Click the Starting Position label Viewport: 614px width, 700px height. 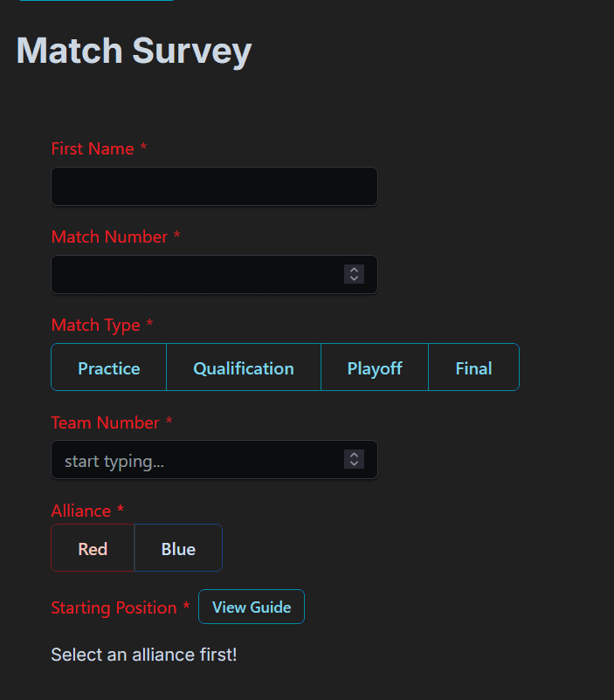(x=114, y=608)
